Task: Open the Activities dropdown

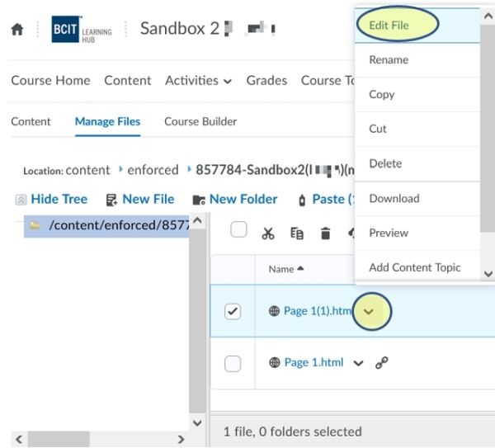Action: (x=199, y=81)
